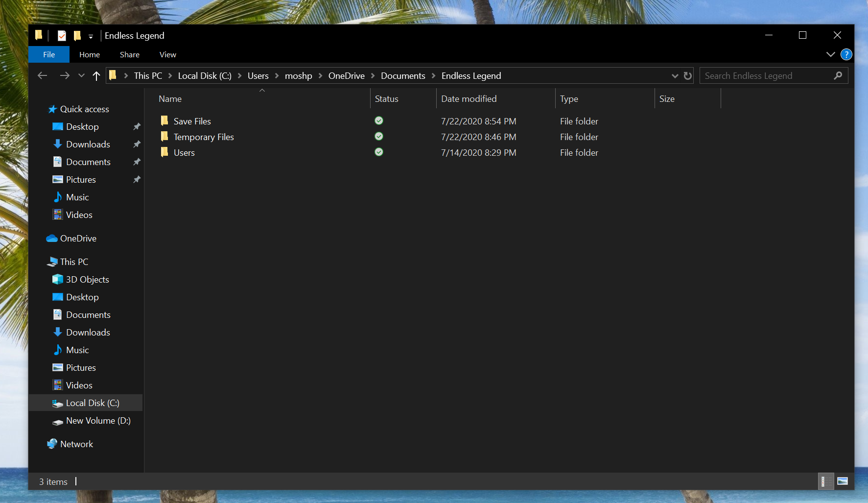Open the File menu tab

click(49, 54)
